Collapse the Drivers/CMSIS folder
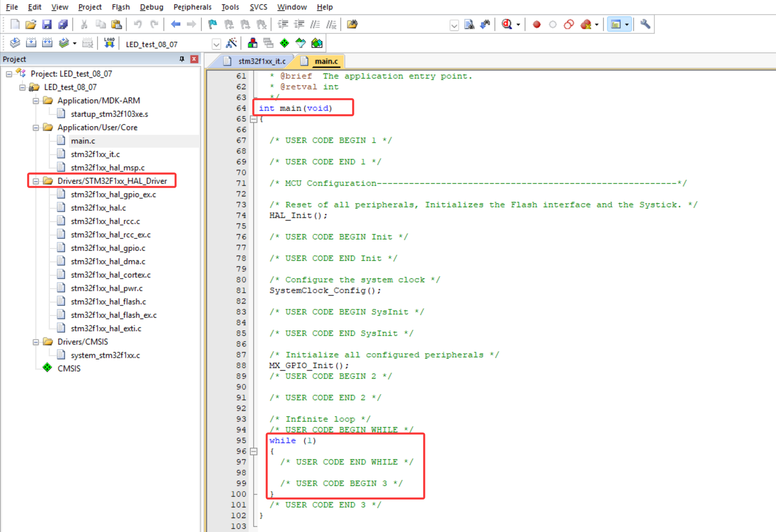This screenshot has height=532, width=776. pyautogui.click(x=36, y=342)
